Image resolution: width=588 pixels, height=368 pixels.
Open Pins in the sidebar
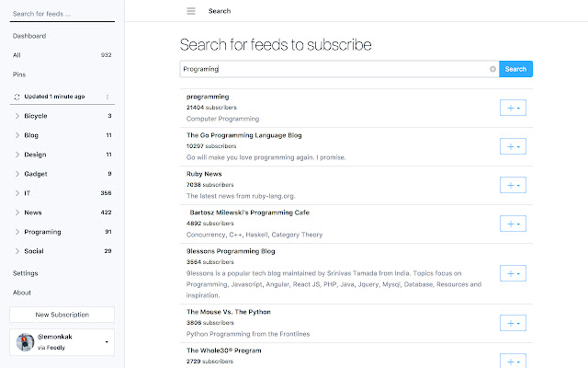pos(20,75)
